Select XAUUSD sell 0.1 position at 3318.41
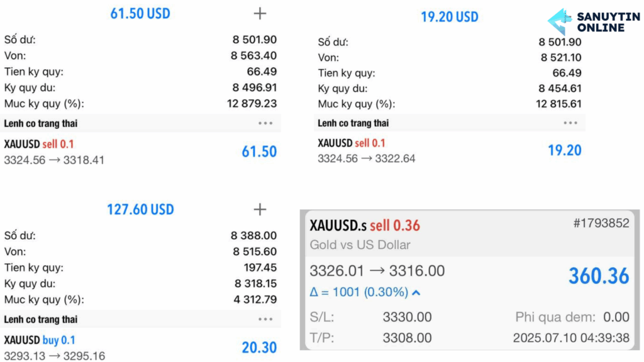 click(140, 152)
